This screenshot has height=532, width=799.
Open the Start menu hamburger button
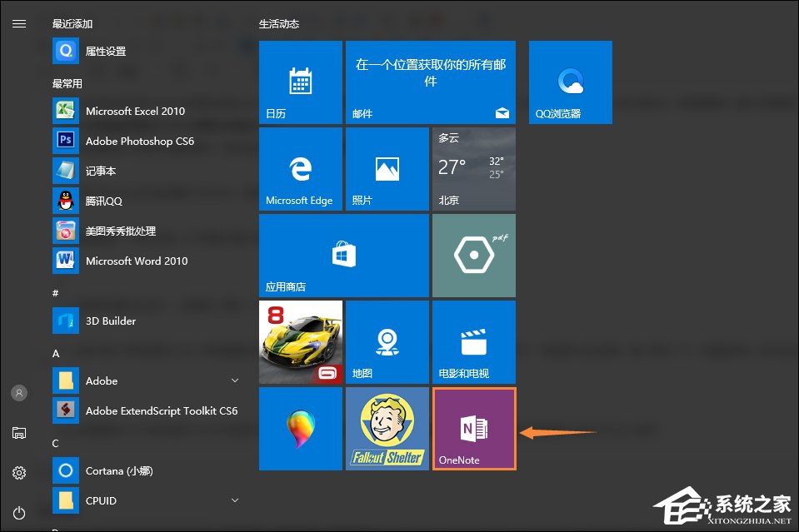tap(19, 23)
